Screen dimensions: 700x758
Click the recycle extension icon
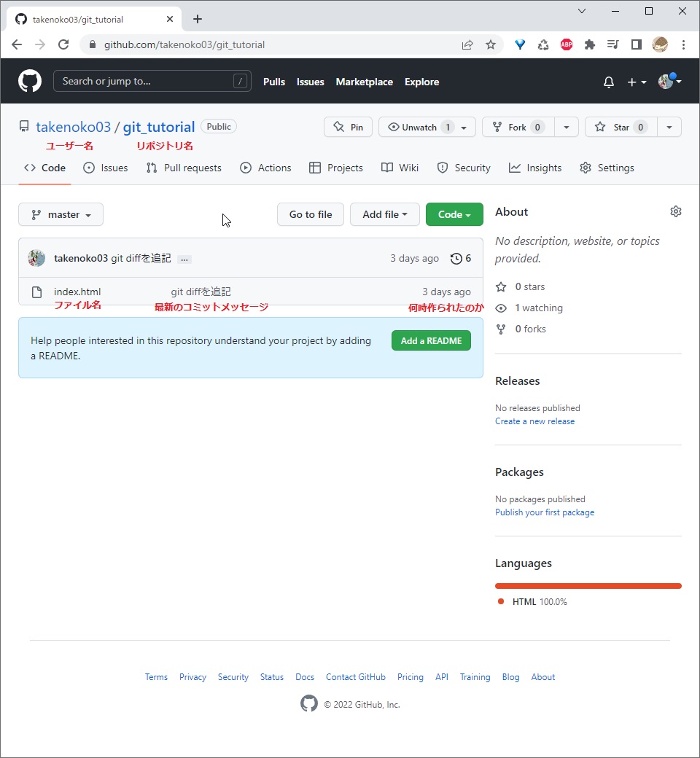click(543, 44)
